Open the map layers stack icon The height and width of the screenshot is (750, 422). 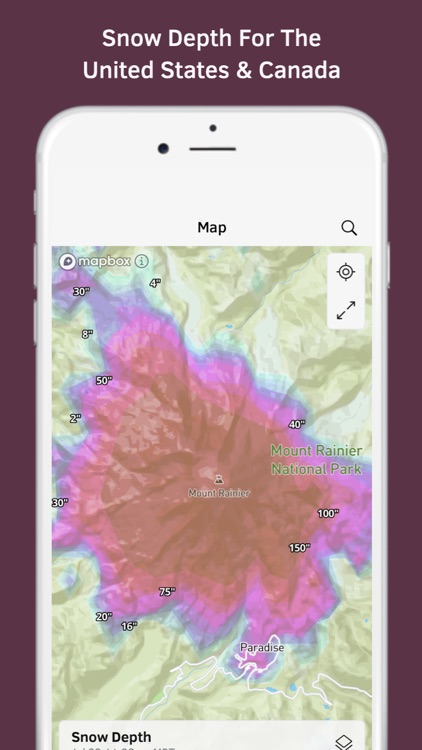(344, 742)
